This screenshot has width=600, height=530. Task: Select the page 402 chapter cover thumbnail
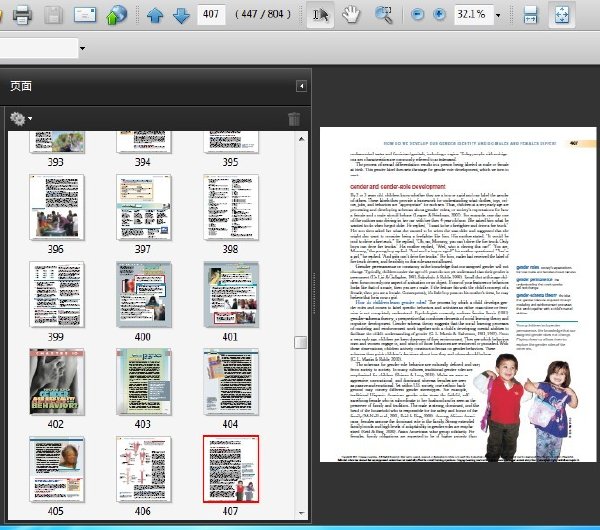(57, 382)
